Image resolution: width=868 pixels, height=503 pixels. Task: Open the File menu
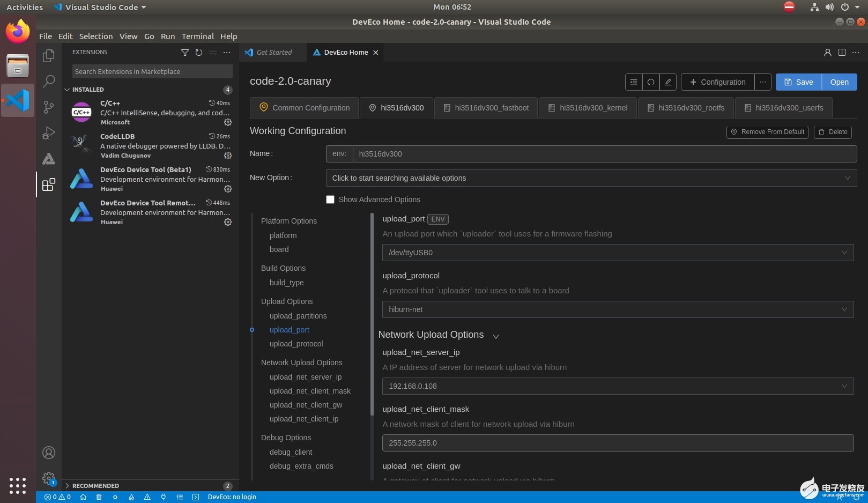46,36
